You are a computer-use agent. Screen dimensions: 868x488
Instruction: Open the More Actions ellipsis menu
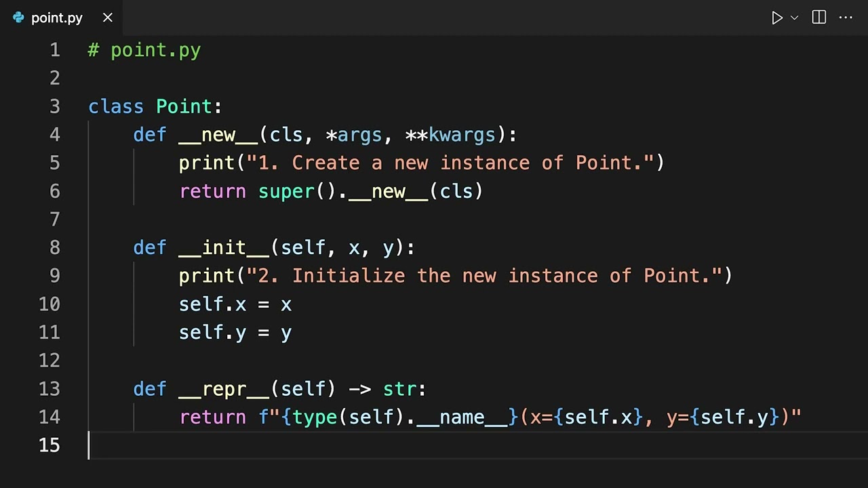click(846, 18)
